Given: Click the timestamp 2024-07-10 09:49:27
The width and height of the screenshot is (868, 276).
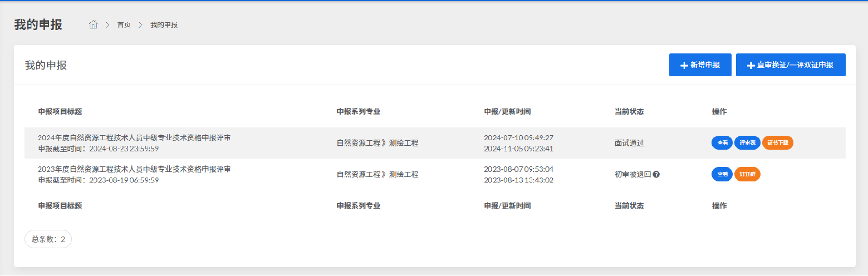Looking at the screenshot, I should pyautogui.click(x=519, y=137).
